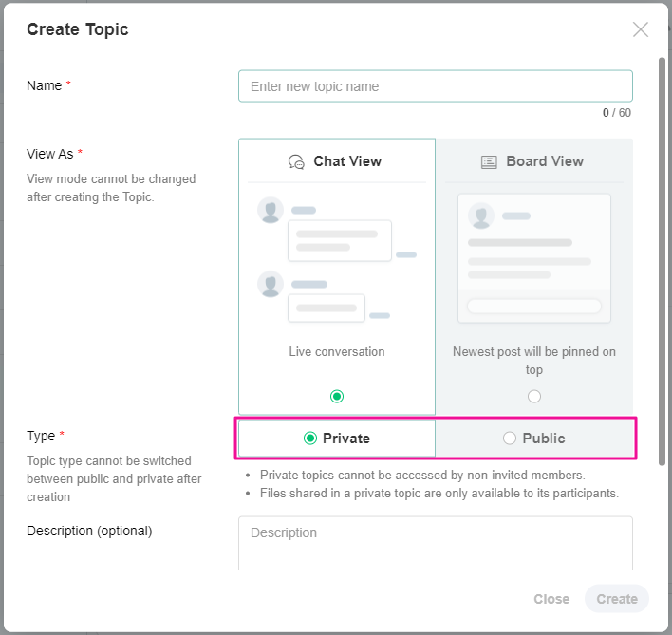Viewport: 672px width, 635px height.
Task: Click the Create button
Action: [617, 599]
